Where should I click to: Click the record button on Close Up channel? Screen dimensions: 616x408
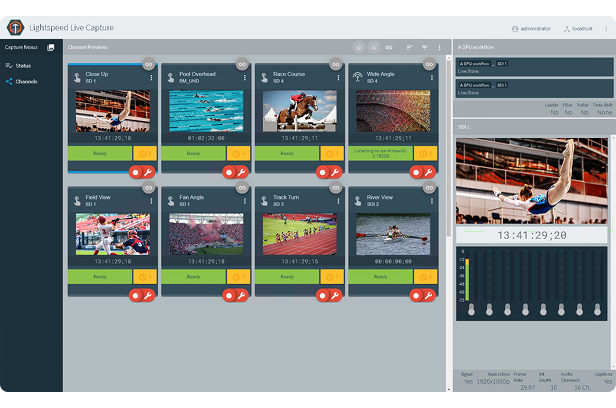click(137, 172)
